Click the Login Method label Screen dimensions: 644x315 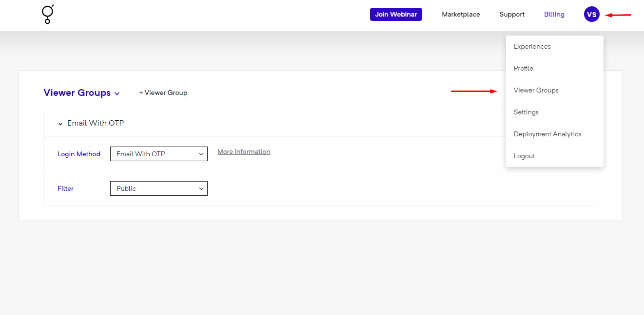(x=79, y=154)
